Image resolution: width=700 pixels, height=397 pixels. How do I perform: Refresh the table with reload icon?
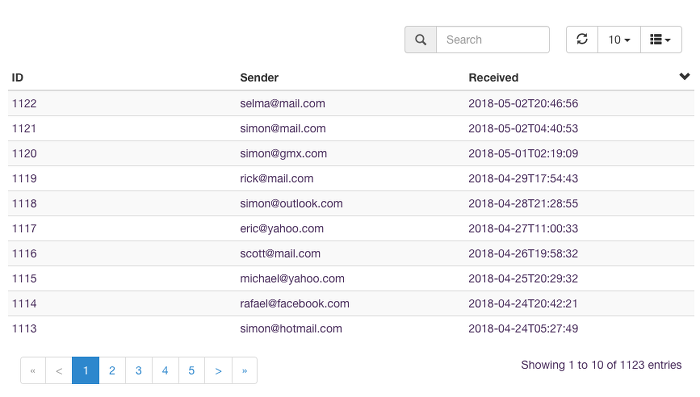582,40
